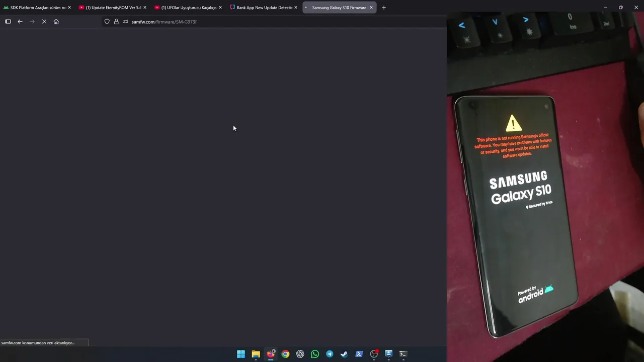The width and height of the screenshot is (644, 362).
Task: Click the samfw.com loading status text
Action: 38,343
